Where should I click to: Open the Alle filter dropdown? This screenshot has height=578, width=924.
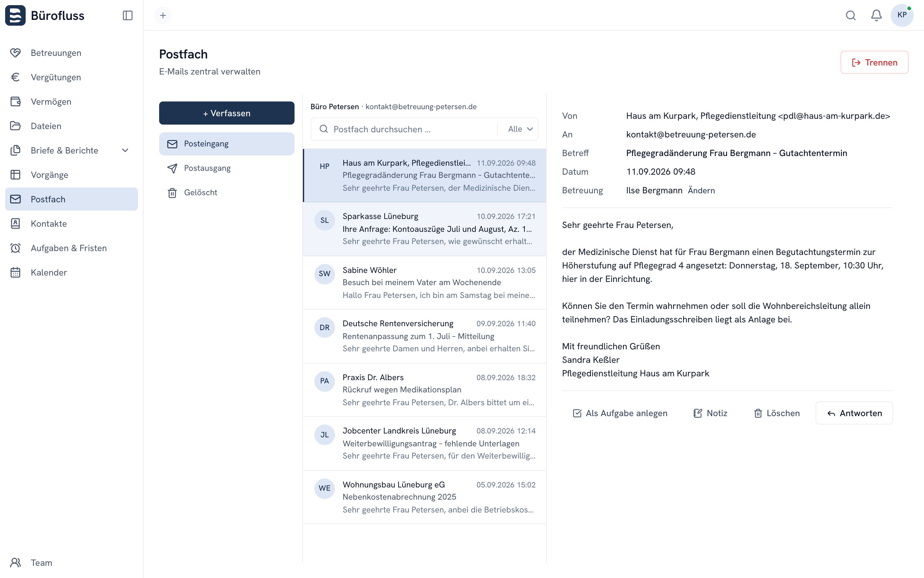(x=520, y=129)
